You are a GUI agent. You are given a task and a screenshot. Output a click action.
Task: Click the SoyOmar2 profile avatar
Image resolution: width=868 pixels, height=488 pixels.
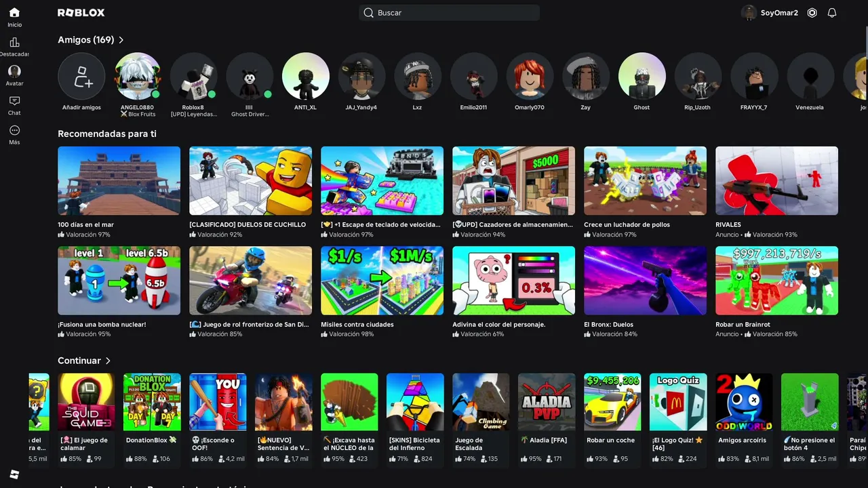[x=749, y=13]
